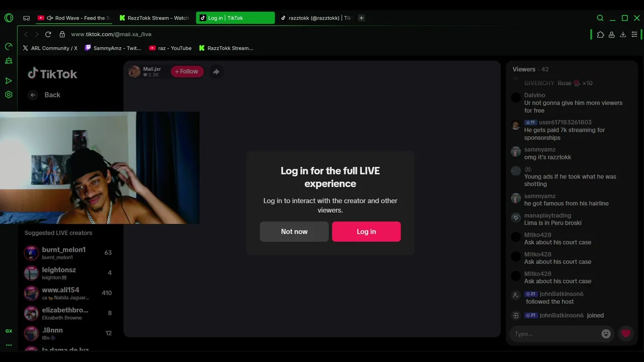Viewport: 644px width, 362px height.
Task: Open the chat emoji picker
Action: [x=606, y=333]
